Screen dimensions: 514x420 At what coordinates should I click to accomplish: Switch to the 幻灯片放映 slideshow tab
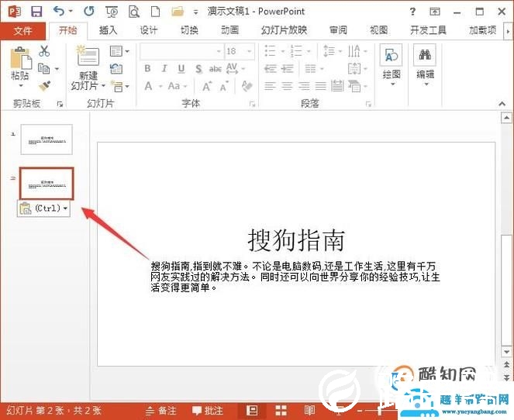click(284, 30)
